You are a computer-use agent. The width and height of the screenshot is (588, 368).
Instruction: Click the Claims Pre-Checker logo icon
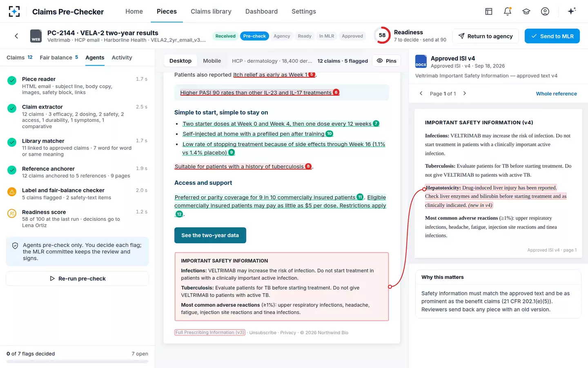tap(14, 11)
